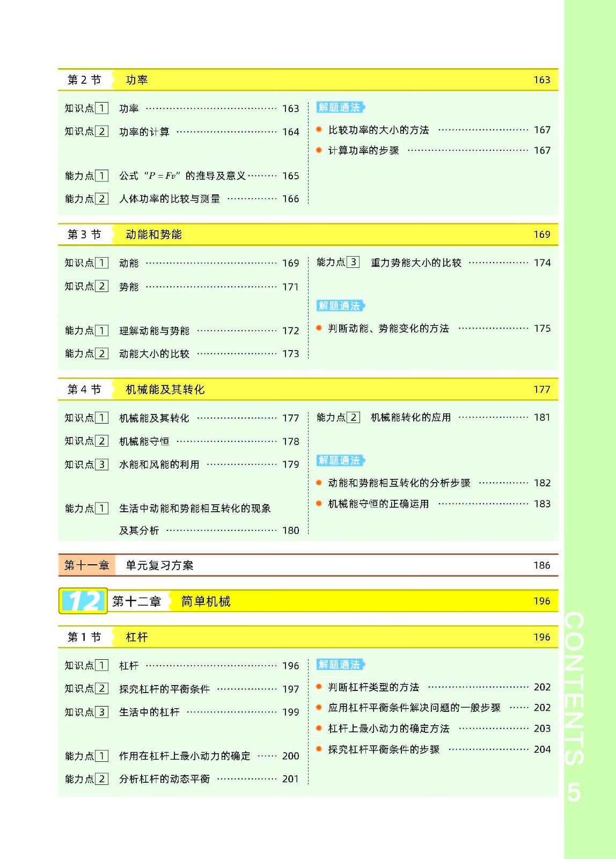This screenshot has width=616, height=859.
Task: Click the orange bullet beside 机械能守恒的正确运用
Action: coord(319,504)
